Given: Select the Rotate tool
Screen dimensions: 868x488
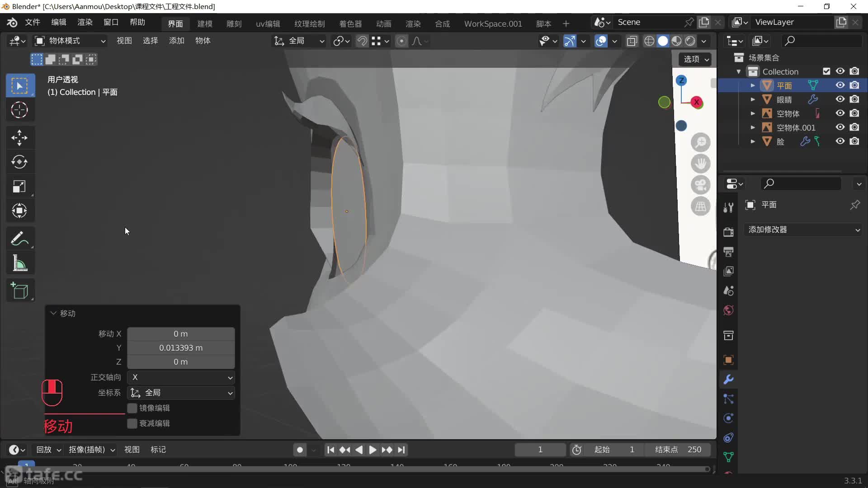Looking at the screenshot, I should (19, 162).
